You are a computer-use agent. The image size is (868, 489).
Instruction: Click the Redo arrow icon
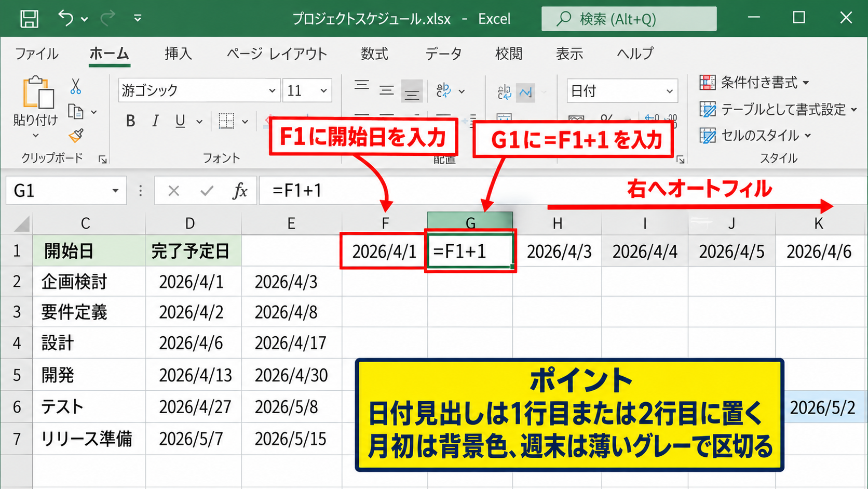point(107,18)
